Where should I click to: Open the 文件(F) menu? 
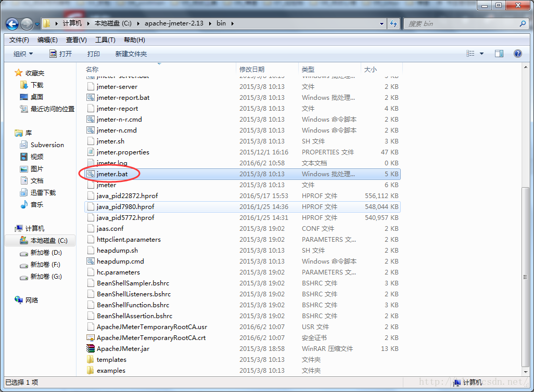(x=19, y=40)
